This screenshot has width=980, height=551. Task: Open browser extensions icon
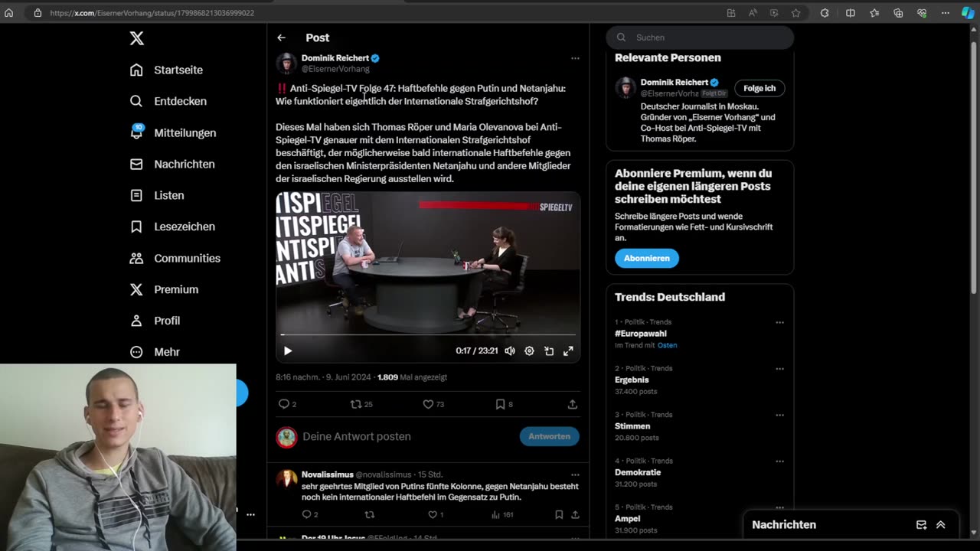pos(825,13)
